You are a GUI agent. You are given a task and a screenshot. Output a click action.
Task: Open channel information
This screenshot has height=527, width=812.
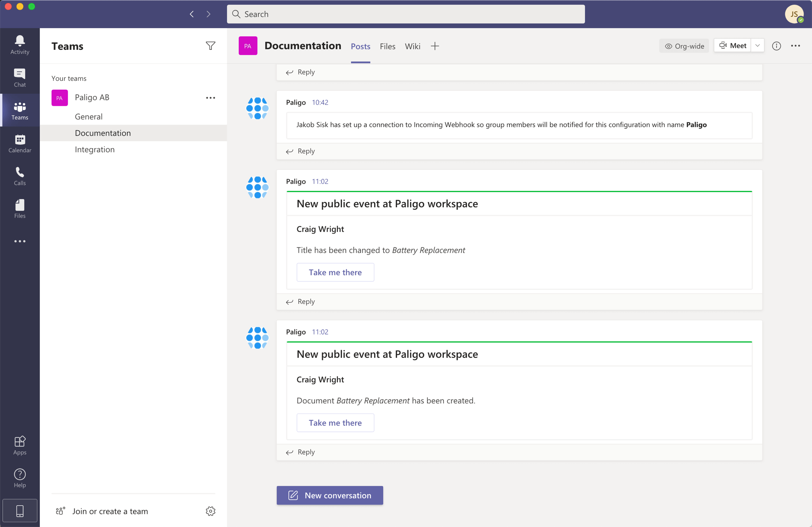(777, 45)
